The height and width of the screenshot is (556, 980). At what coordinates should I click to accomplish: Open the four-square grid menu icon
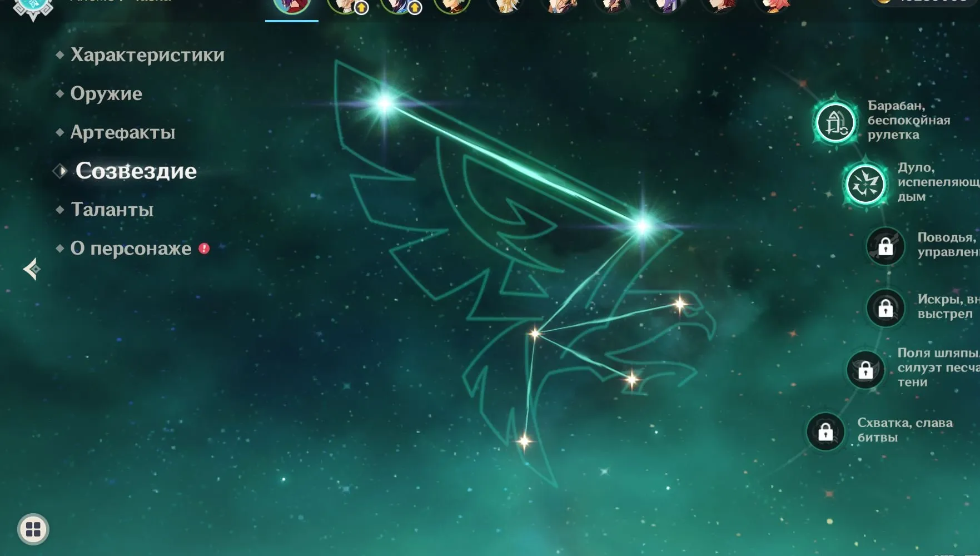(x=33, y=529)
